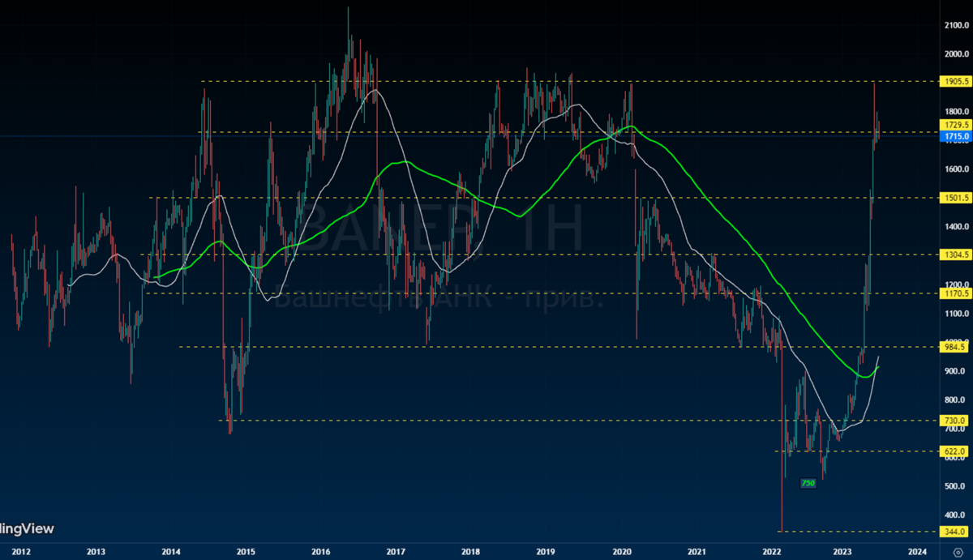Viewport: 973px width, 560px height.
Task: Click the 1600.0 price scale value
Action: click(x=957, y=169)
